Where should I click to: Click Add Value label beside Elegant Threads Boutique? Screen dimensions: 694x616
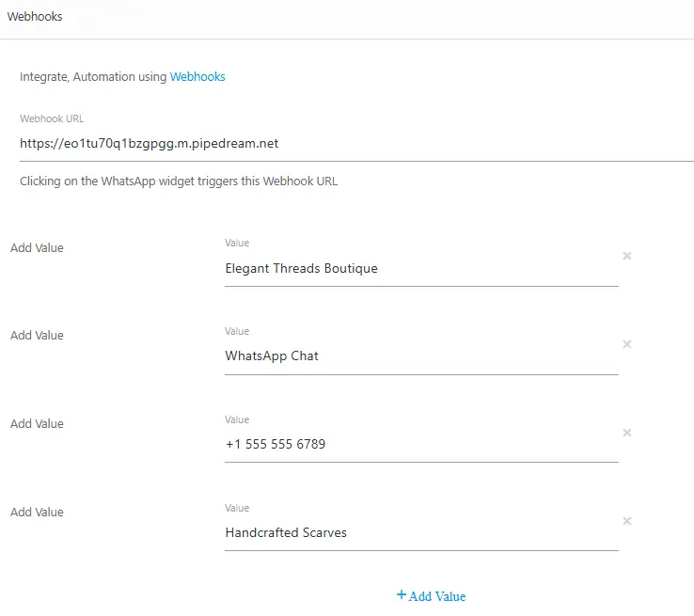click(x=37, y=248)
